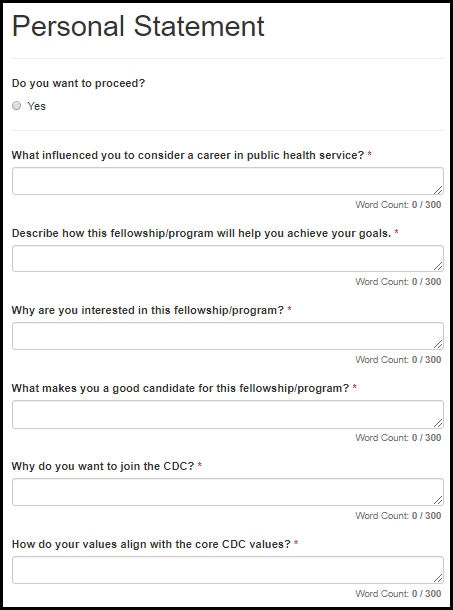Click the 'Why do you want to join the CDC?' label
The image size is (453, 610).
(103, 466)
